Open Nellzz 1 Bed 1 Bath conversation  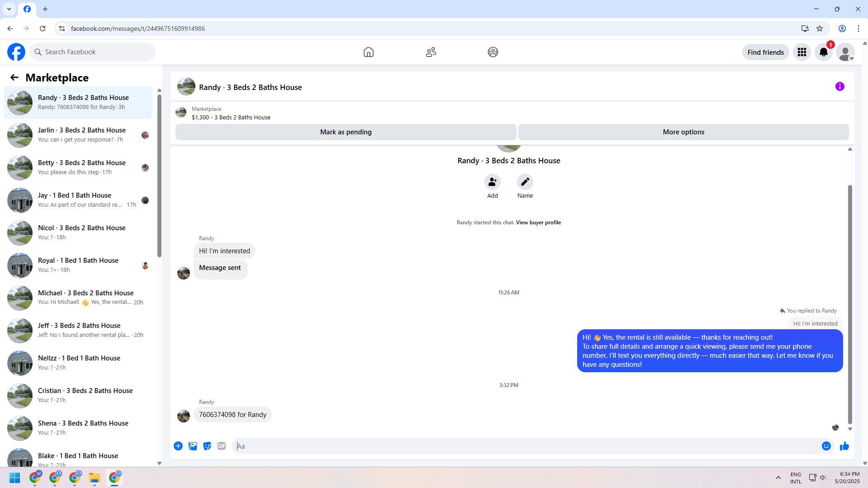[78, 363]
